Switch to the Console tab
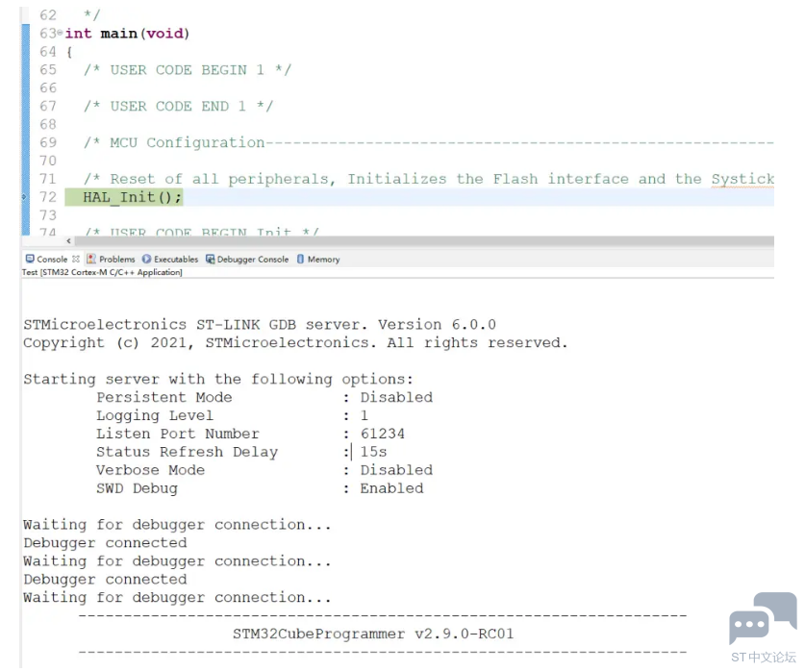 pyautogui.click(x=52, y=260)
